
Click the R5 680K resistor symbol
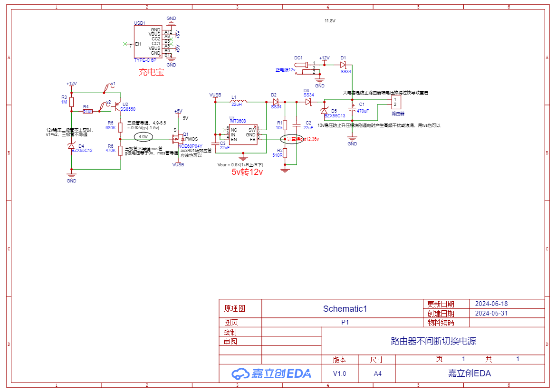pos(120,127)
